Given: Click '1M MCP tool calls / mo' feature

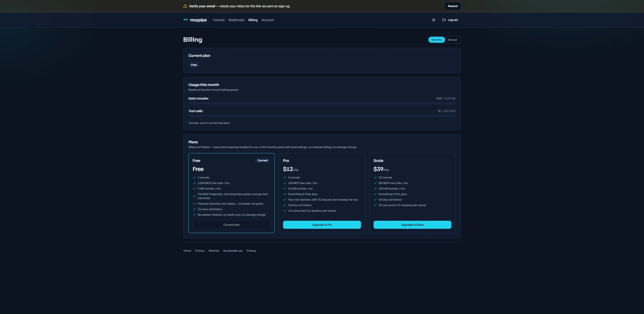Looking at the screenshot, I should [303, 183].
